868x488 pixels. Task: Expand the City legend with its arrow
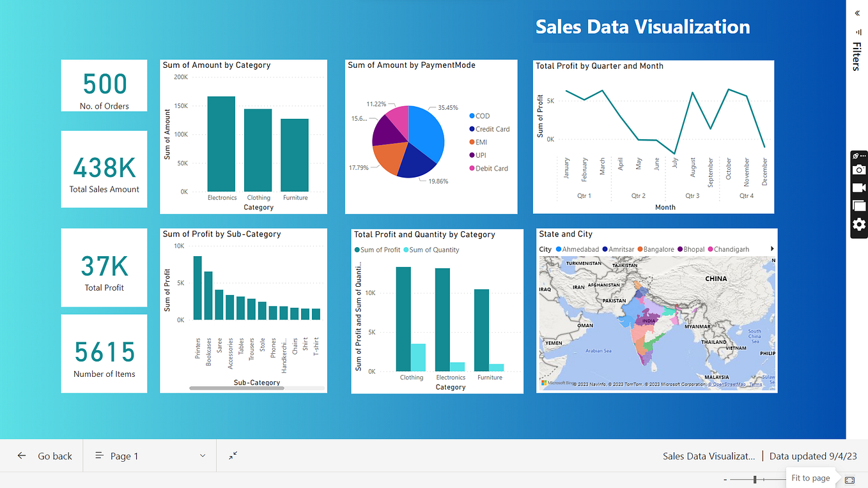coord(772,248)
